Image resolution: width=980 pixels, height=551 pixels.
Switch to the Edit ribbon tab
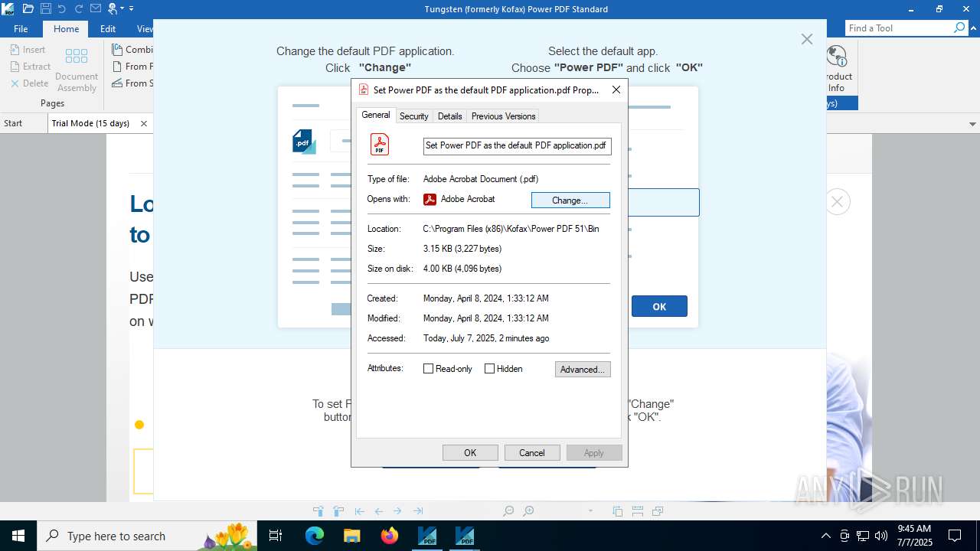(108, 28)
